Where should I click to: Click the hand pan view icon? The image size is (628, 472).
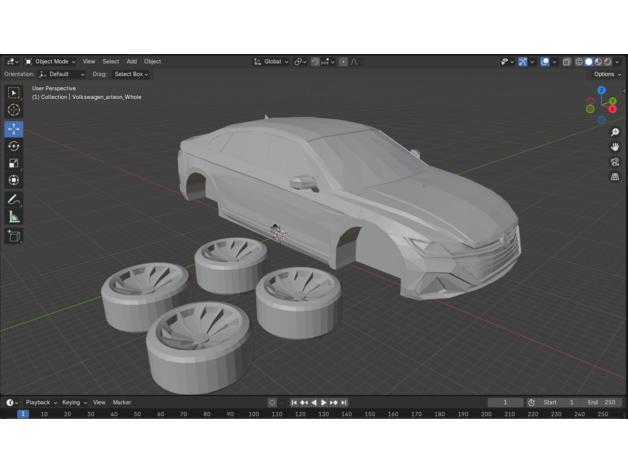click(x=615, y=147)
